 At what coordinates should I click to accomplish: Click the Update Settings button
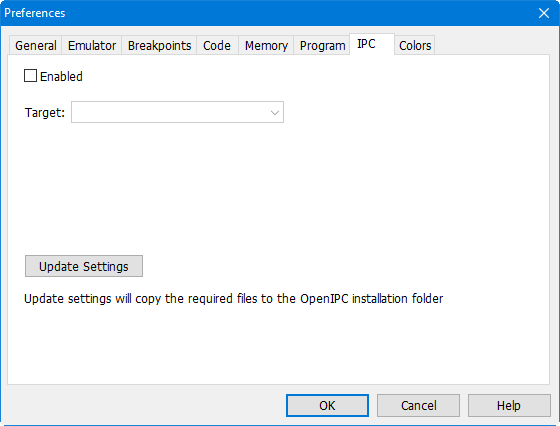84,266
